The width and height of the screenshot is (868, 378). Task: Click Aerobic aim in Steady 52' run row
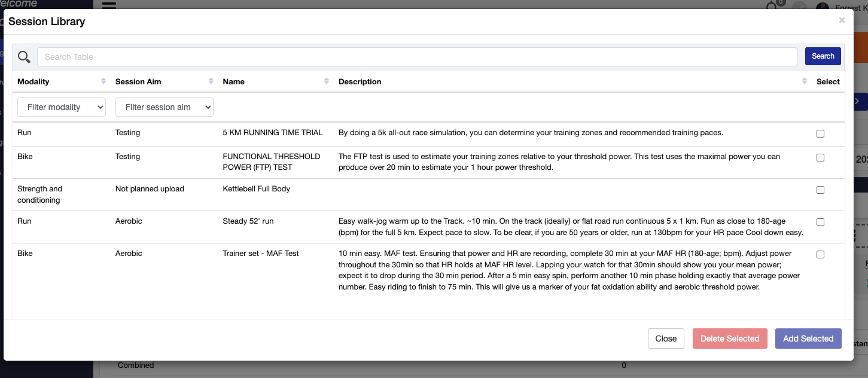(129, 221)
